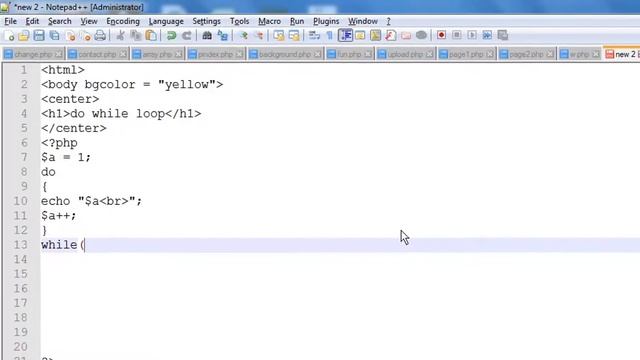
Task: Open Find using the binoculars icon
Action: (207, 36)
